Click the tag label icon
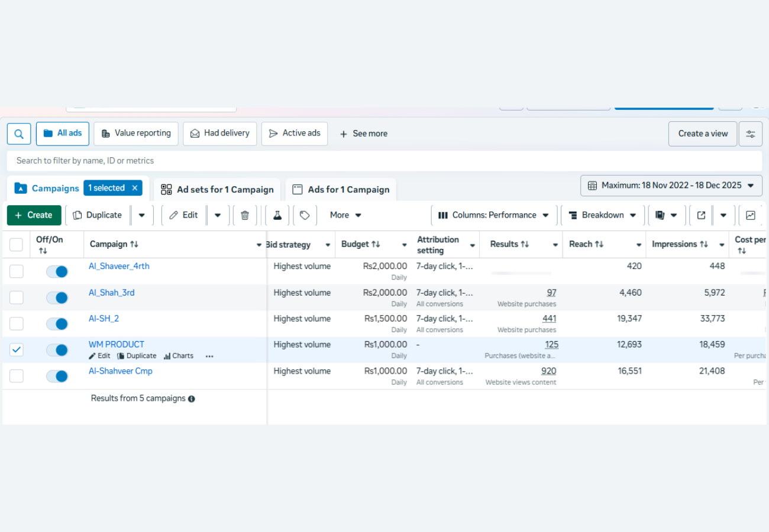This screenshot has width=769, height=532. point(305,215)
